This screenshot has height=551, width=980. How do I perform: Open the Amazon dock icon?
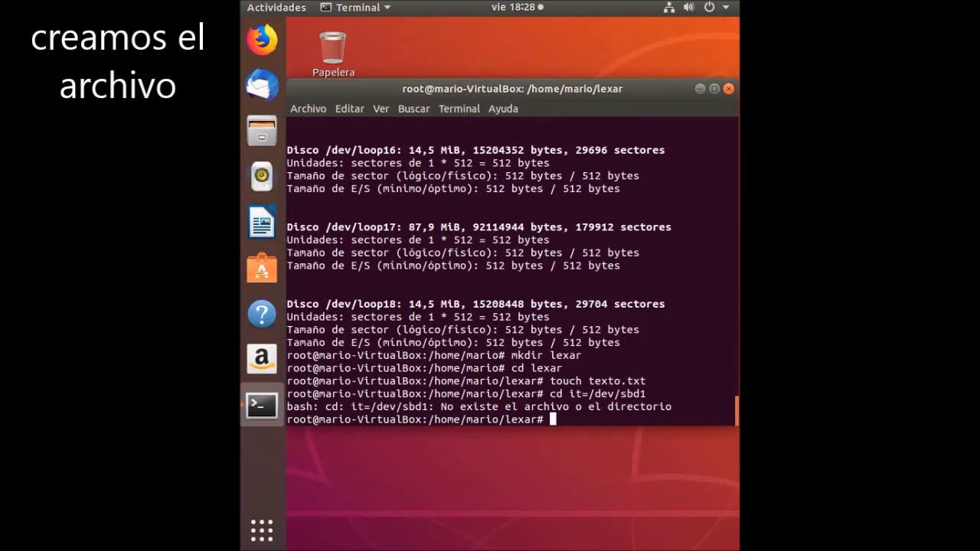click(262, 359)
